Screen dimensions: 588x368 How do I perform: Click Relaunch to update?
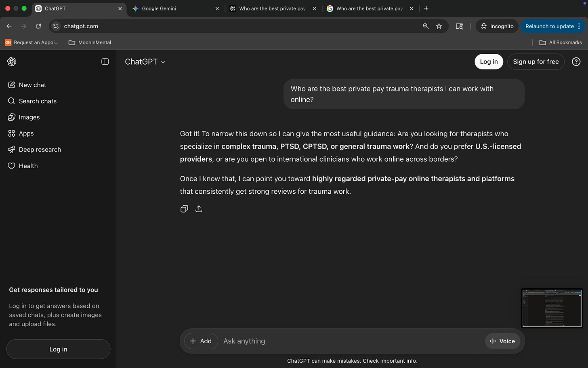pyautogui.click(x=549, y=26)
